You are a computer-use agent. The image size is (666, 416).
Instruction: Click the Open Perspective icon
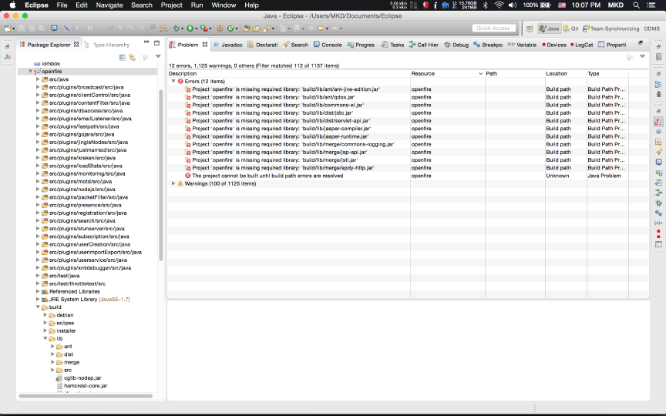(530, 29)
